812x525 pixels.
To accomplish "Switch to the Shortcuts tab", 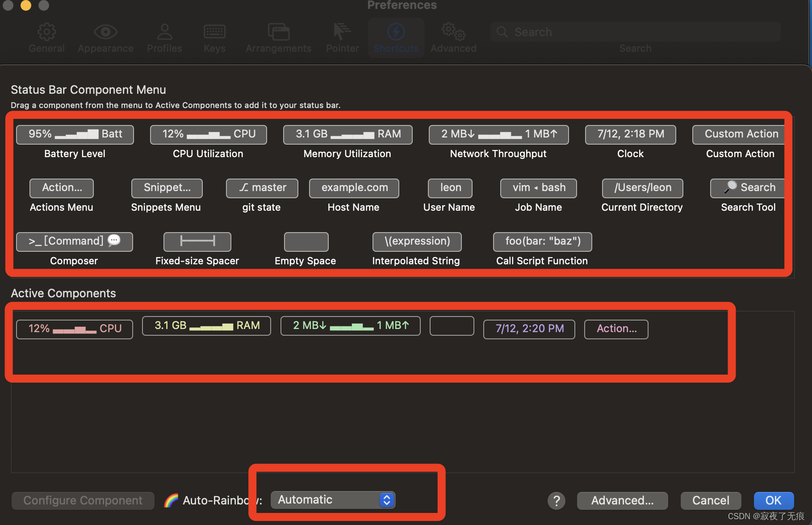I will 396,37.
